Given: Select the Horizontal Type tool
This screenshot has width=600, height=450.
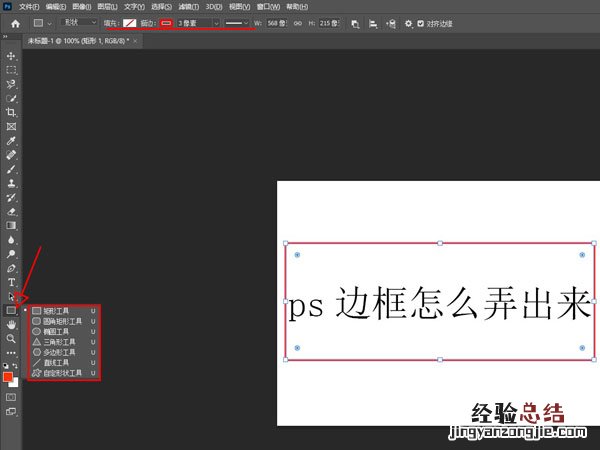Looking at the screenshot, I should click(x=12, y=282).
